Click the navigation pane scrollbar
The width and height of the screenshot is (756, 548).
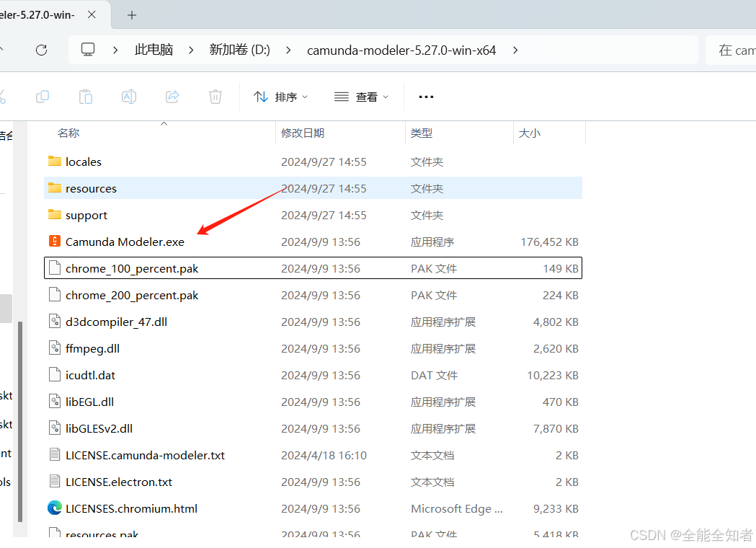point(20,422)
